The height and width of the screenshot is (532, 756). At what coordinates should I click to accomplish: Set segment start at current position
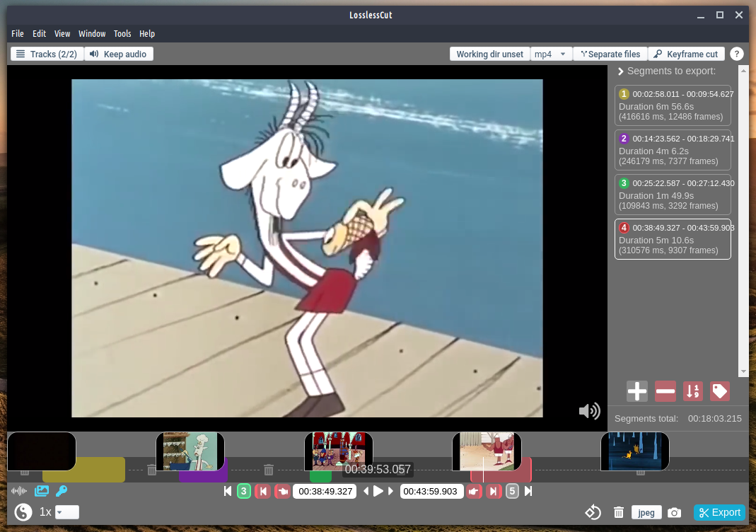coord(282,492)
